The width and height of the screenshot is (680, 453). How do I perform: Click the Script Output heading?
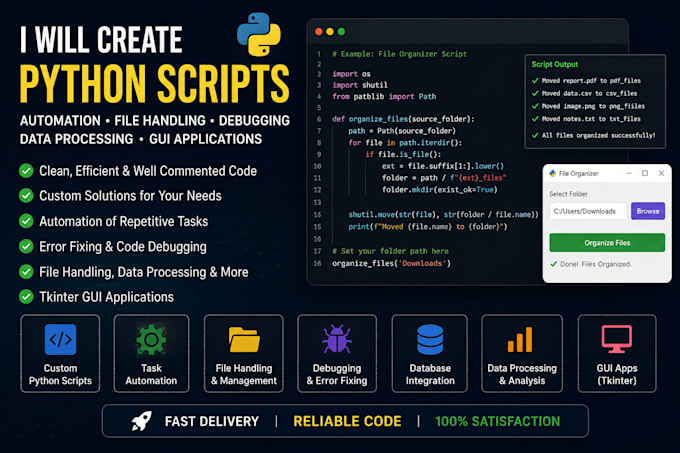(x=555, y=64)
